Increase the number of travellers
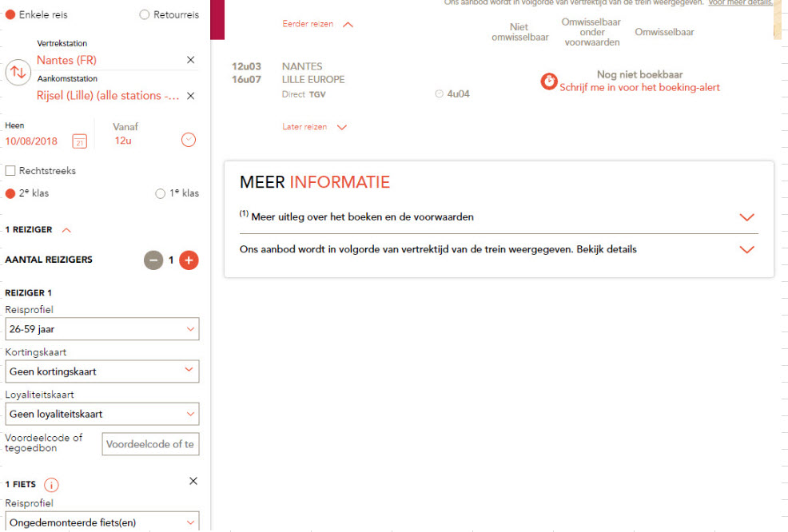 pos(189,260)
